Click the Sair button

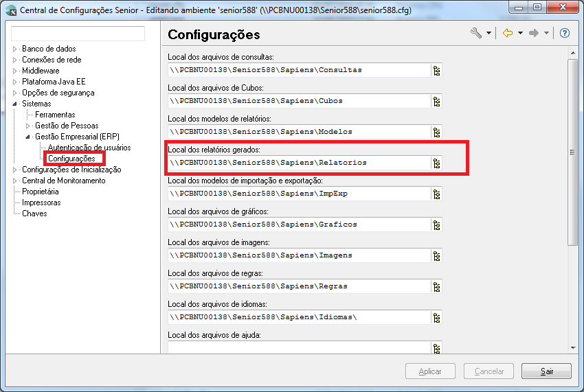tap(546, 371)
